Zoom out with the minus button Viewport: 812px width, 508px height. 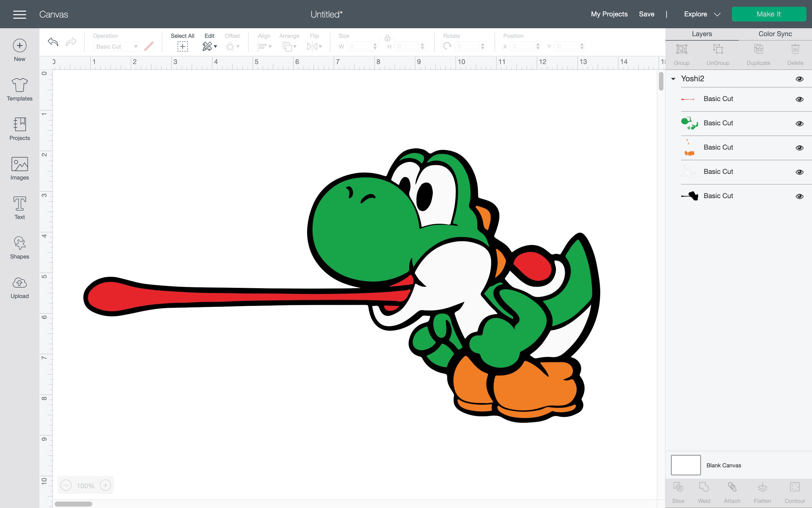pos(66,485)
